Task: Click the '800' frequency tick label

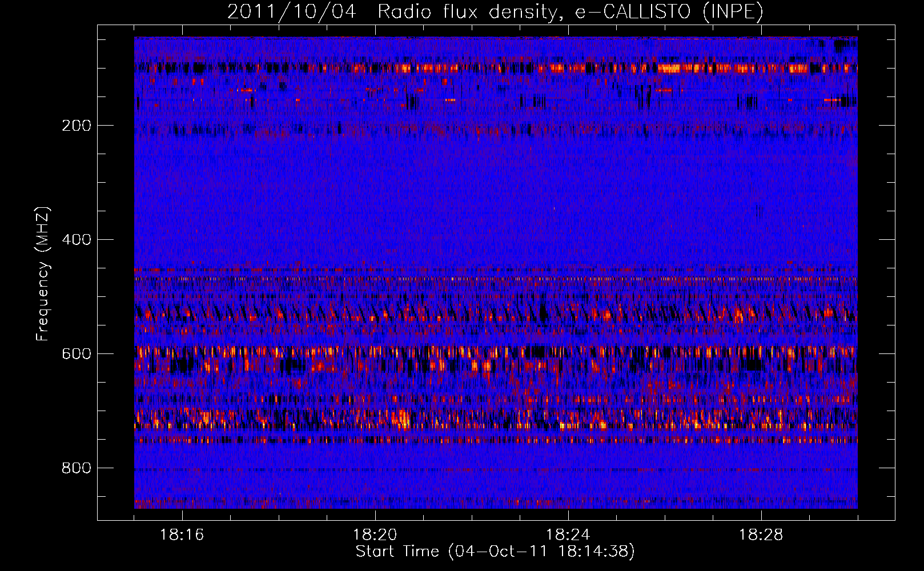Action: 77,468
